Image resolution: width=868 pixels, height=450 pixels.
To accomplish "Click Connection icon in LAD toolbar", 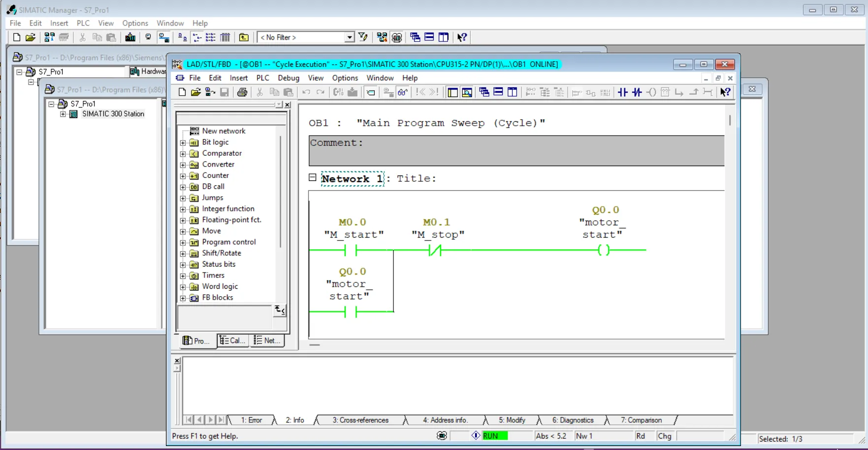I will pyautogui.click(x=707, y=92).
